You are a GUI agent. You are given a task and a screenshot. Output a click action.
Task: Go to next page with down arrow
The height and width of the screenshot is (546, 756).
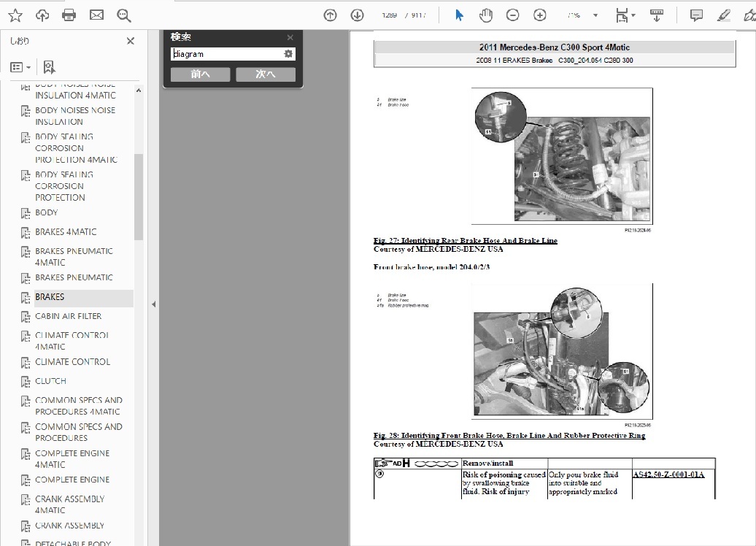point(358,15)
